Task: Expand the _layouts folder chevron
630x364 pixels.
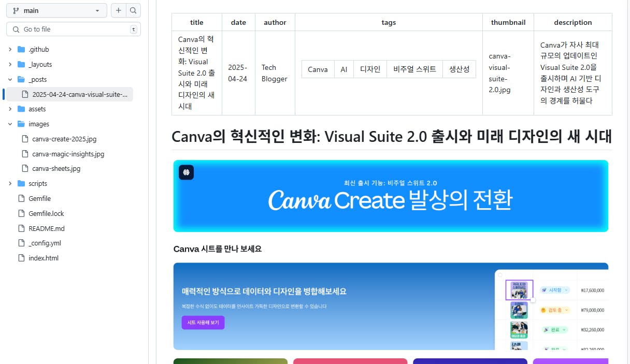Action: point(10,65)
